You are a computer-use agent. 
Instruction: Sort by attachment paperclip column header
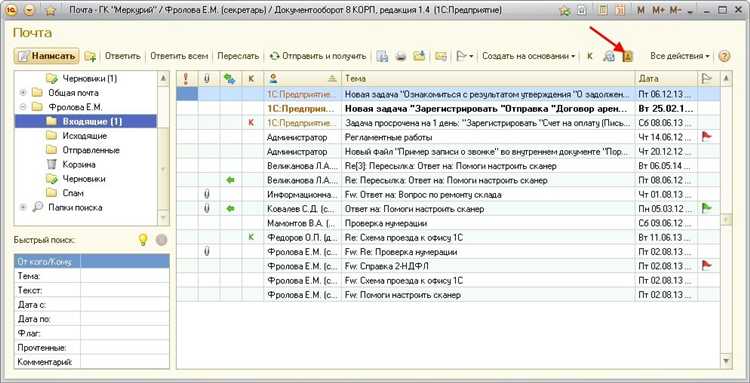pos(209,78)
